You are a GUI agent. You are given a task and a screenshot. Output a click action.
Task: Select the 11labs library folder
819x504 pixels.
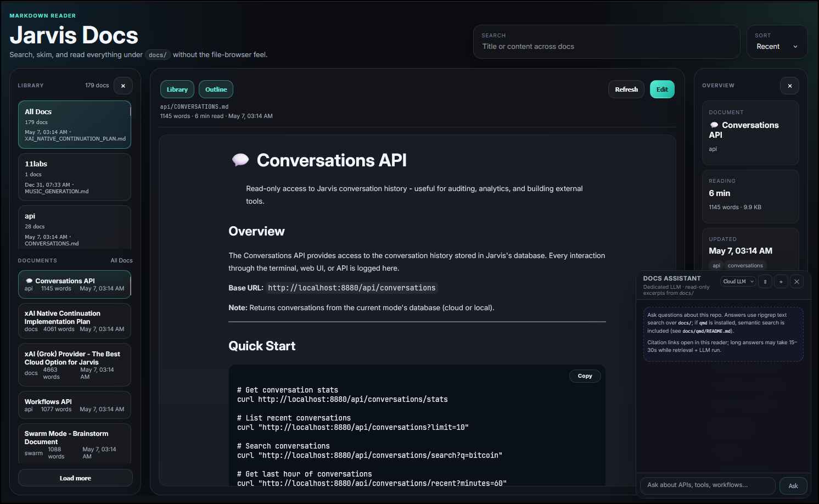75,177
